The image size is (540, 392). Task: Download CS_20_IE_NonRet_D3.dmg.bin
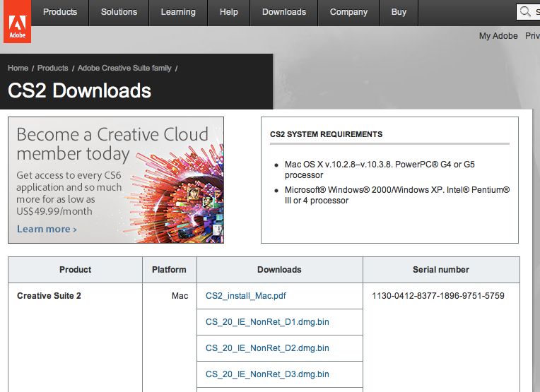pyautogui.click(x=267, y=374)
